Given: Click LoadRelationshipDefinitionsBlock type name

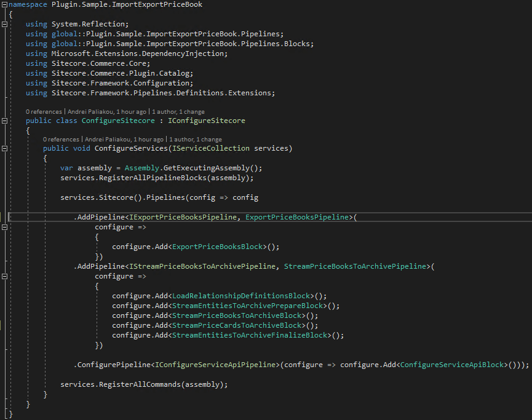Looking at the screenshot, I should point(241,296).
